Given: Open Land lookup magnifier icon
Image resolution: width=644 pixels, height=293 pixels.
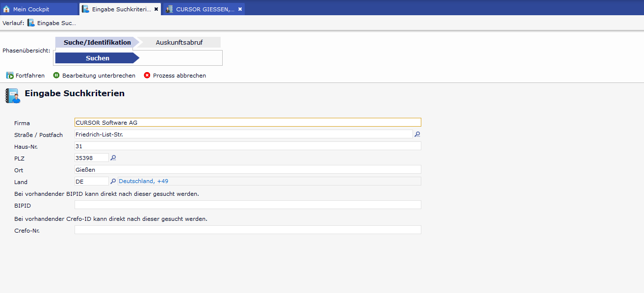Looking at the screenshot, I should point(113,181).
